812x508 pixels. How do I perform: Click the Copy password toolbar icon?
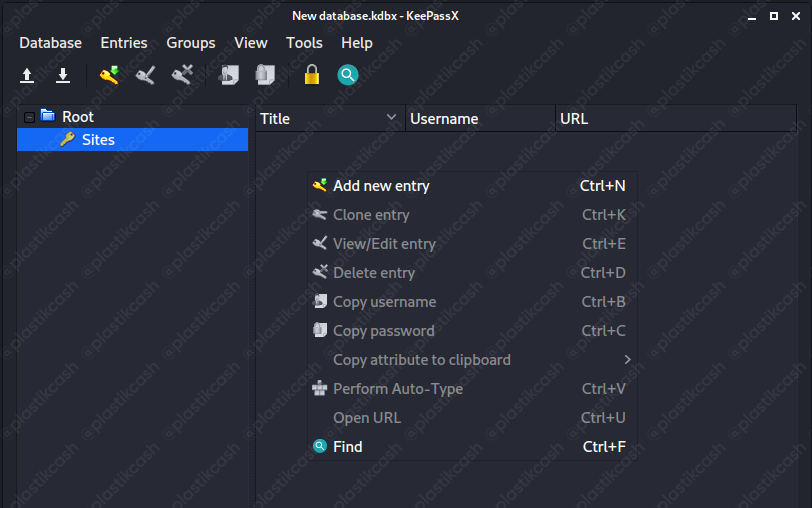[265, 75]
